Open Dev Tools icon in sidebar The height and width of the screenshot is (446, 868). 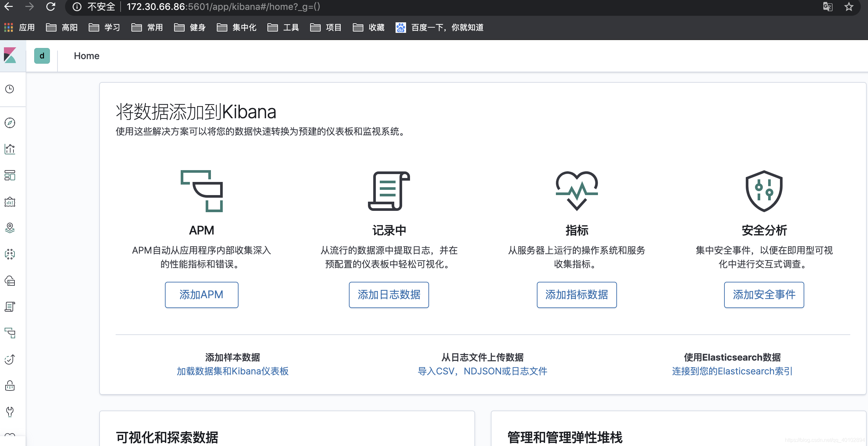coord(10,412)
